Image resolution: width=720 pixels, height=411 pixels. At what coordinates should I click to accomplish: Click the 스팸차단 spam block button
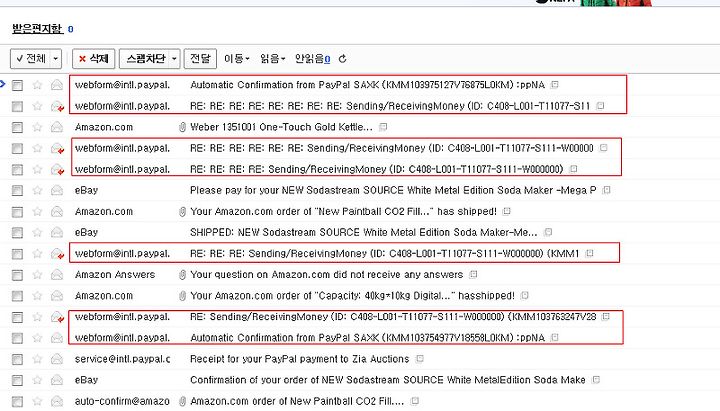(145, 59)
